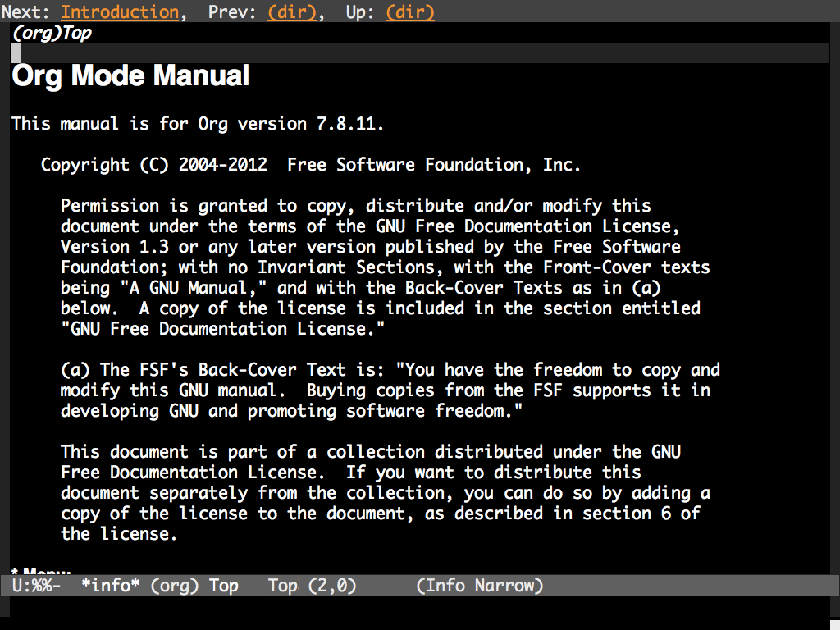The width and height of the screenshot is (840, 630).
Task: Click the Top scroll position indicator
Action: (283, 586)
